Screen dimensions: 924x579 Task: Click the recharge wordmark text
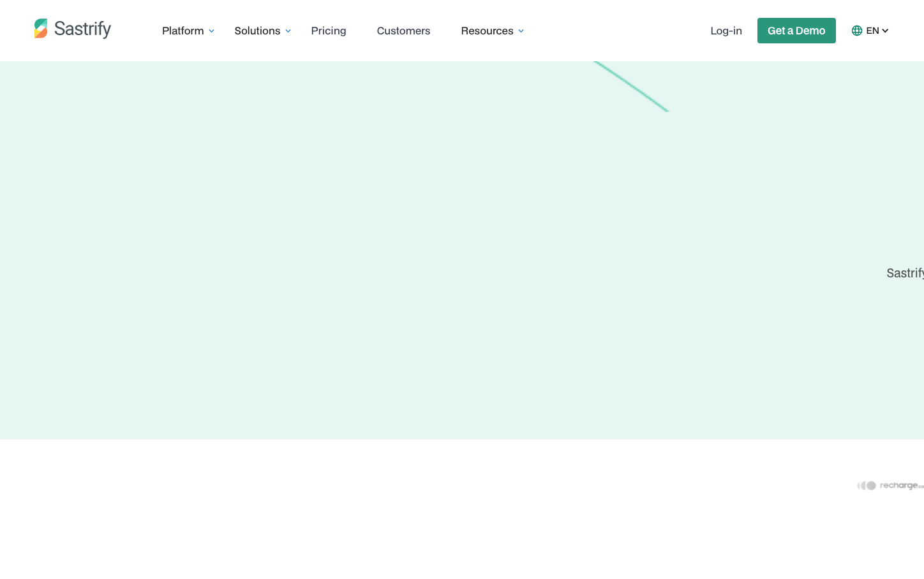(x=900, y=486)
